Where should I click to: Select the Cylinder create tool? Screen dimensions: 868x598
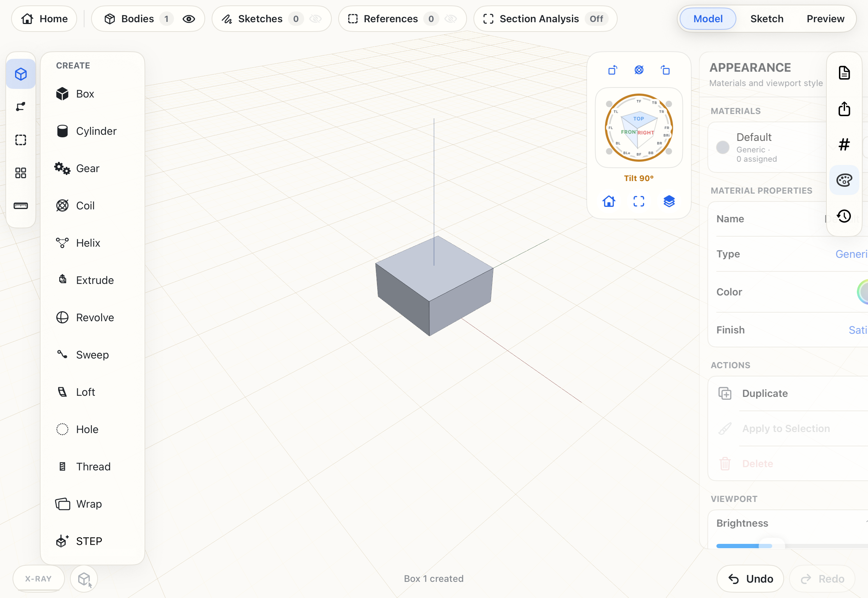tap(92, 131)
